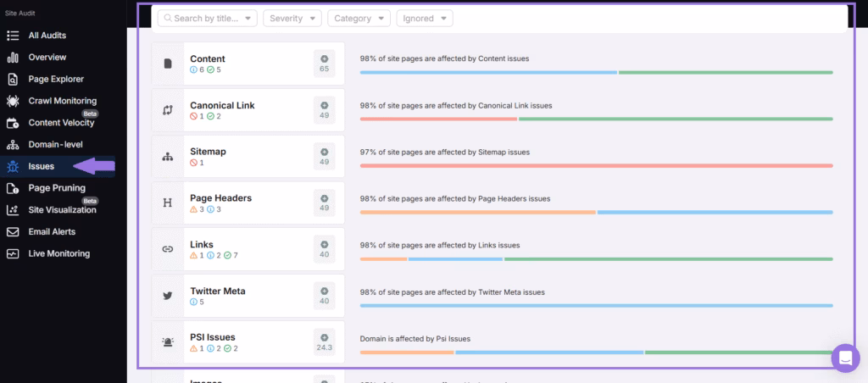Image resolution: width=868 pixels, height=383 pixels.
Task: Focus the Search by title field
Action: 207,18
